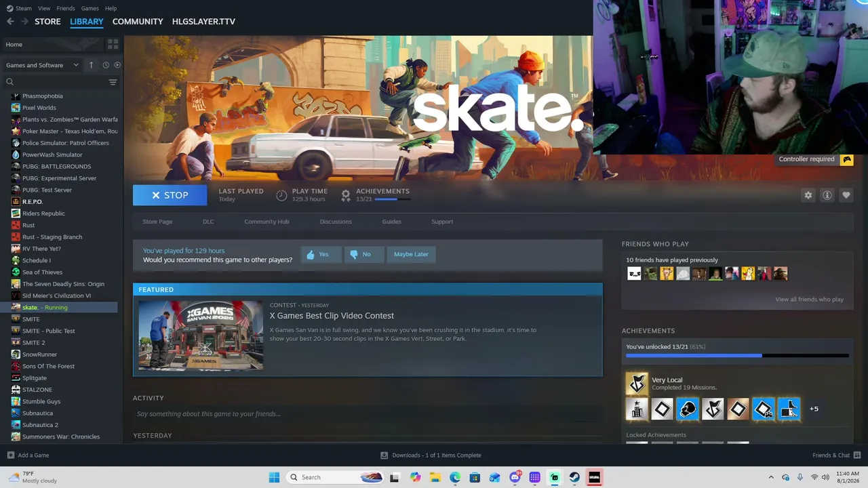Stop the running skate. game
This screenshot has width=868, height=488.
[x=170, y=195]
